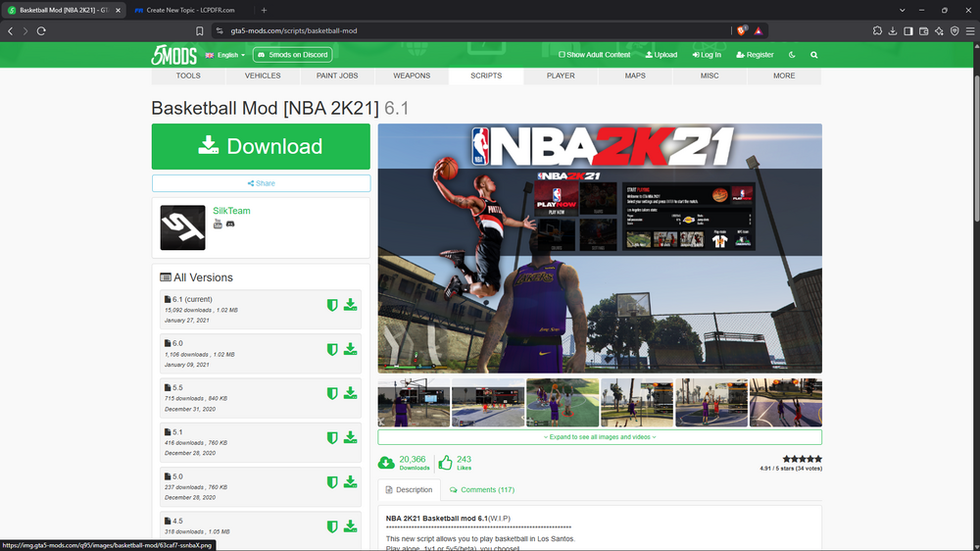Open the TOOLS category tab
The image size is (980, 551).
click(188, 75)
